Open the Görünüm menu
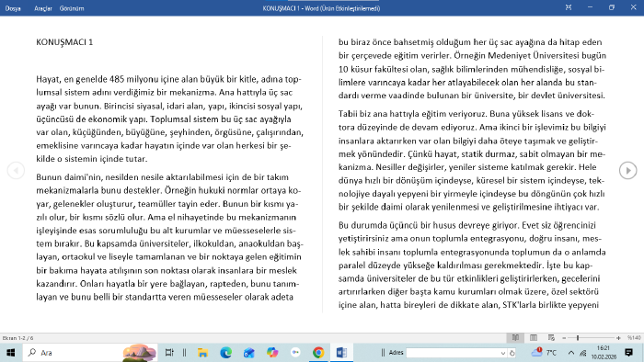 [x=72, y=8]
